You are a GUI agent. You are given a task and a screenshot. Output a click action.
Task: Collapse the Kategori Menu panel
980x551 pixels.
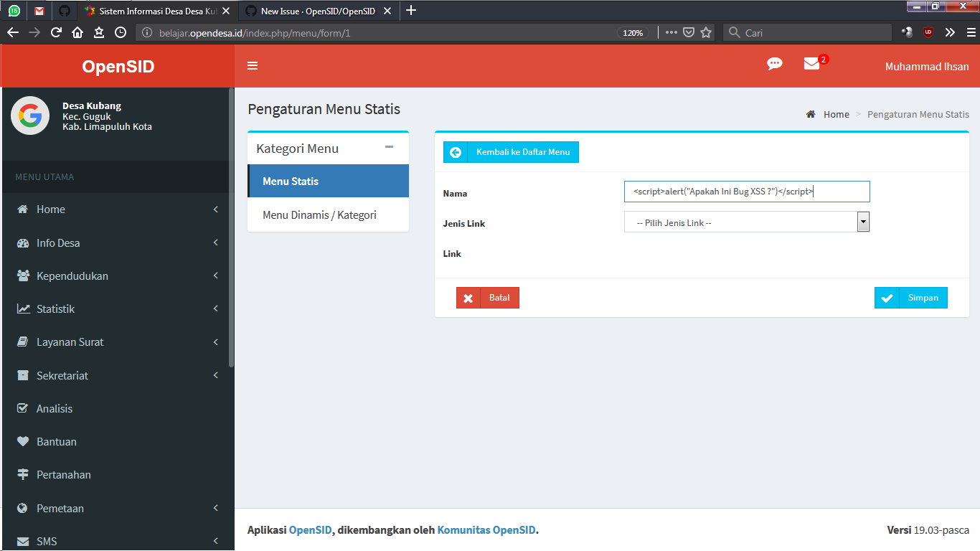click(x=390, y=147)
